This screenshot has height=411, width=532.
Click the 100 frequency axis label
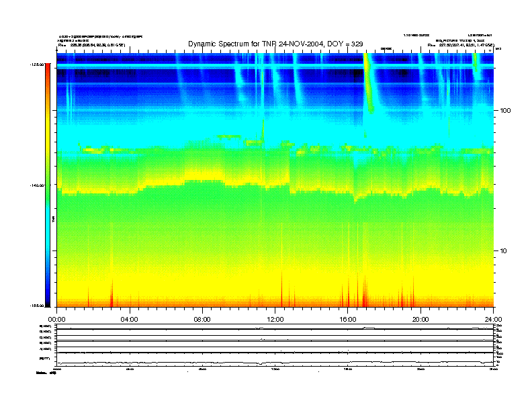[x=505, y=111]
